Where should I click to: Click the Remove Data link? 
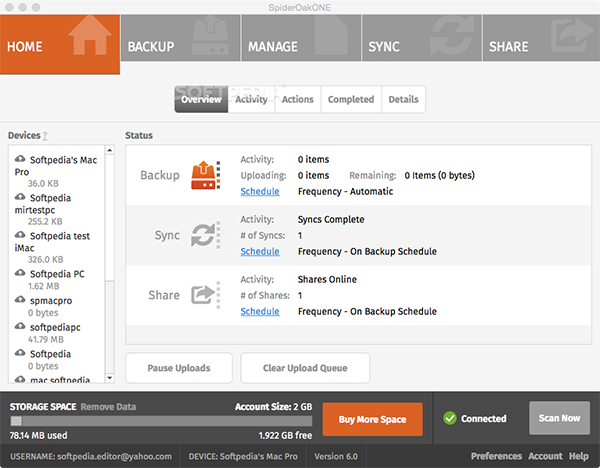(x=108, y=407)
